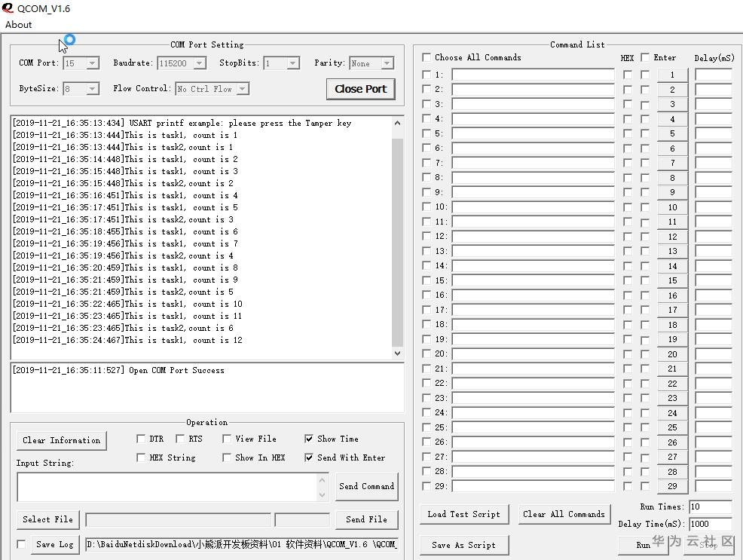Uncheck the Show Time checkbox

[308, 439]
